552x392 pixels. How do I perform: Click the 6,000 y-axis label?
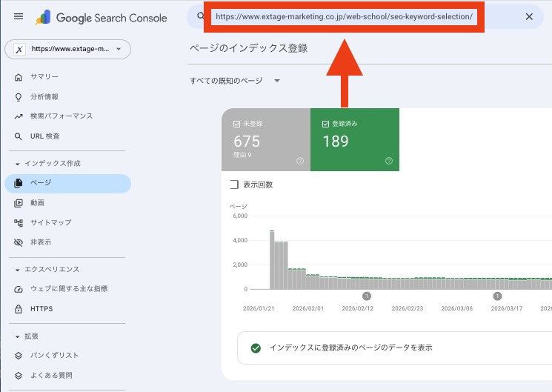point(240,216)
